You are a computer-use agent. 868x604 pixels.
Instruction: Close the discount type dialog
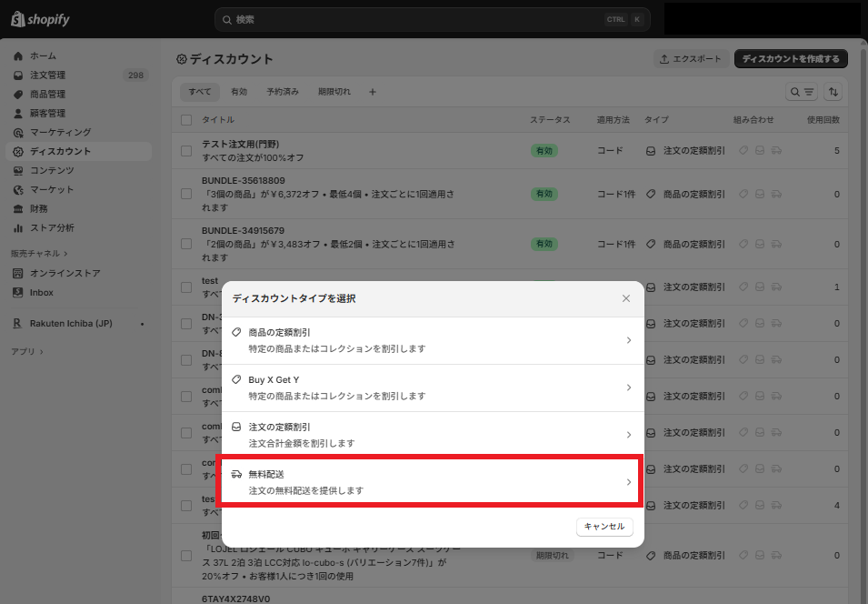pyautogui.click(x=626, y=298)
